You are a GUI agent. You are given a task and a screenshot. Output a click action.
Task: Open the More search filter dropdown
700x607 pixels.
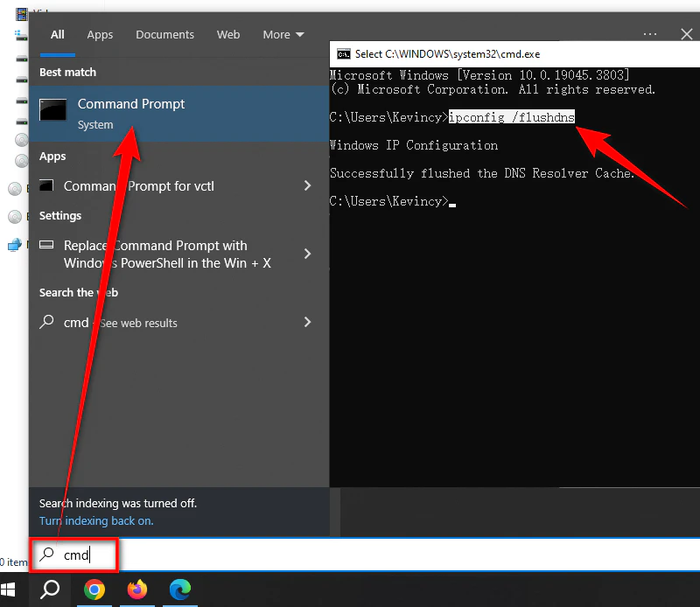click(x=283, y=34)
